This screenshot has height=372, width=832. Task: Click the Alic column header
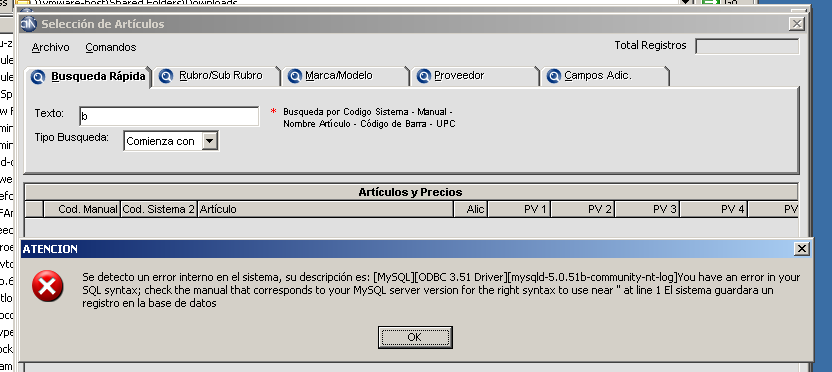click(471, 209)
